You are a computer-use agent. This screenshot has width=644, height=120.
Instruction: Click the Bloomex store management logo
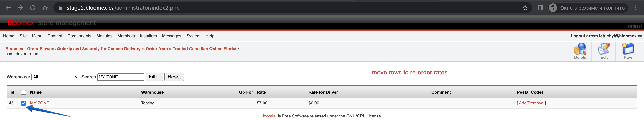52,23
